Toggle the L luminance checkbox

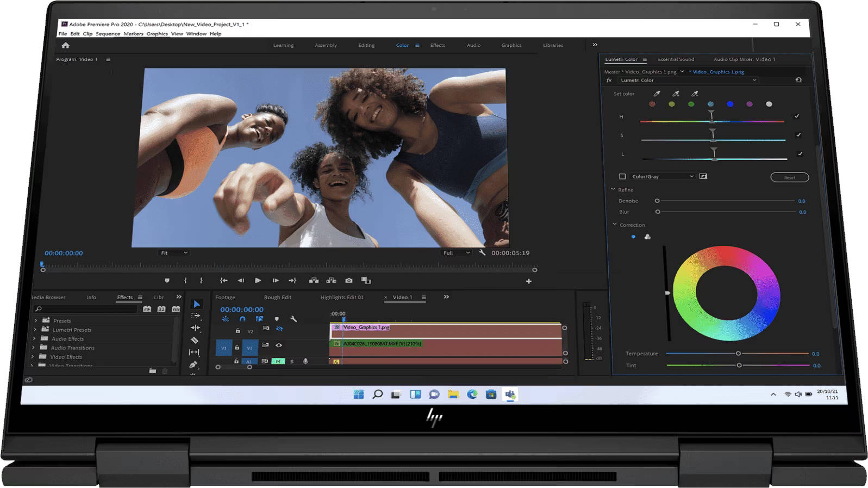[800, 154]
